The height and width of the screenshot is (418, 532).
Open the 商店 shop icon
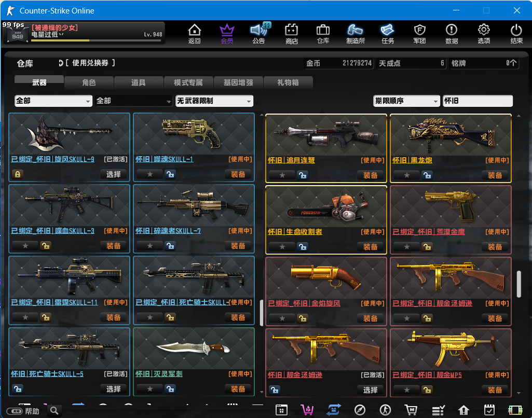tap(292, 34)
